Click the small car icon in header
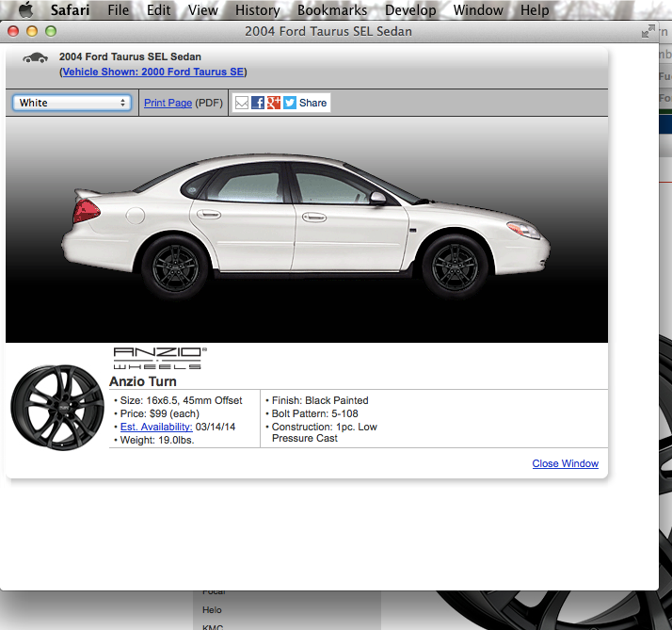672x630 pixels. click(x=35, y=57)
